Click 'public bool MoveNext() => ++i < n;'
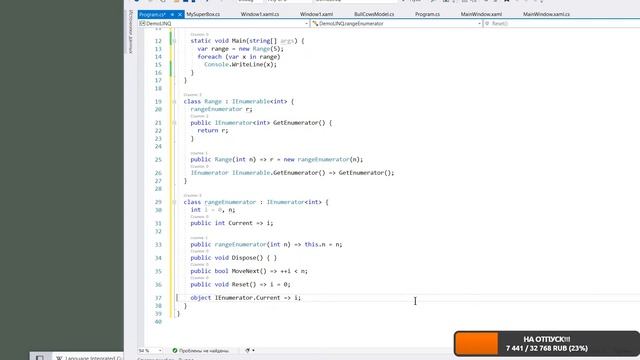 (x=249, y=271)
